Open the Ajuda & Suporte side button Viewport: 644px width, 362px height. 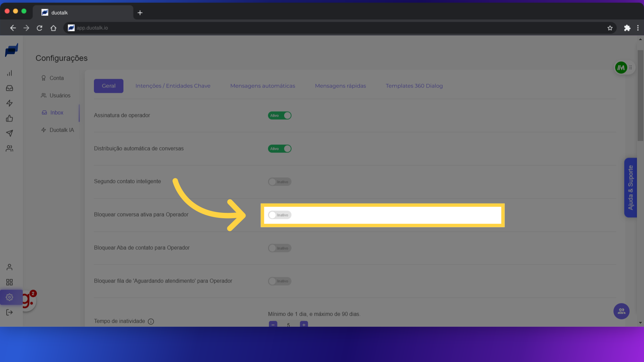click(x=630, y=188)
